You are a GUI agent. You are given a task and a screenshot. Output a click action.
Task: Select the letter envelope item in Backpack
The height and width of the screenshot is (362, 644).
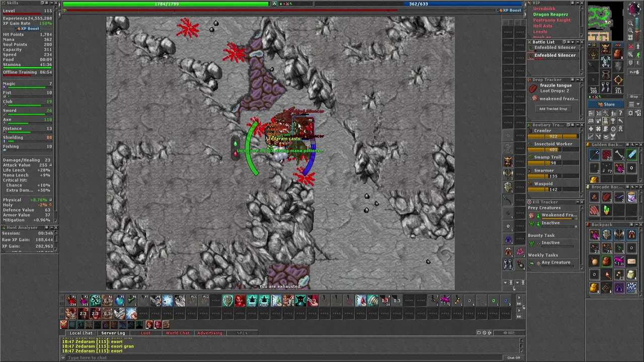(631, 261)
